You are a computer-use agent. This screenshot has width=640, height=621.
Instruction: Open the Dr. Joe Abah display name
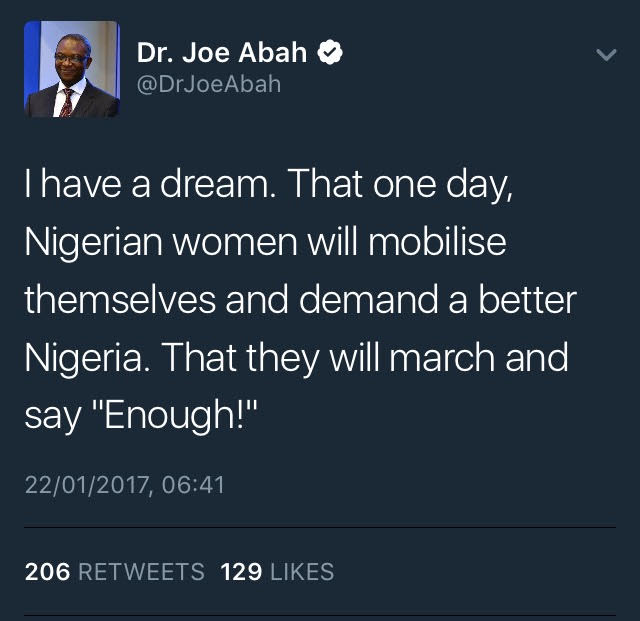pos(222,53)
